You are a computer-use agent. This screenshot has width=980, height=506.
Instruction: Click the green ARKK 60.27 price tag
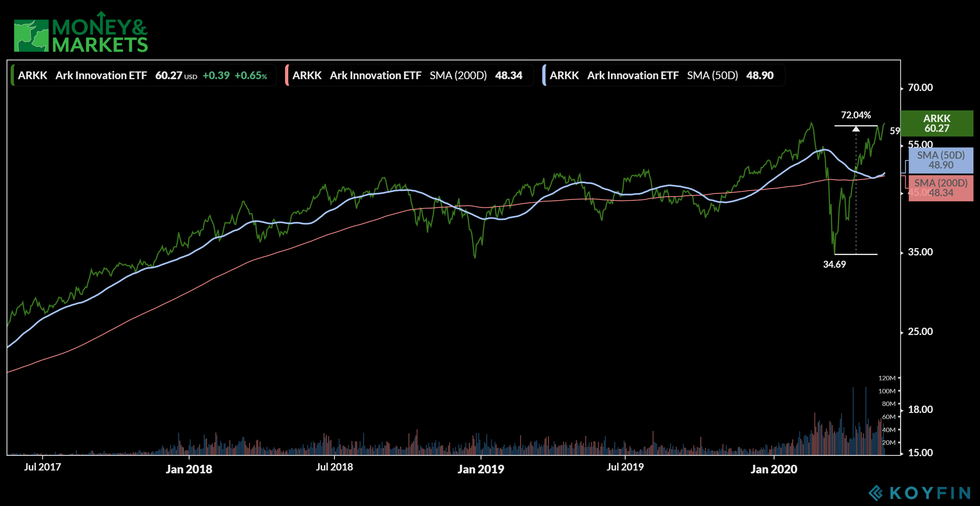point(937,123)
